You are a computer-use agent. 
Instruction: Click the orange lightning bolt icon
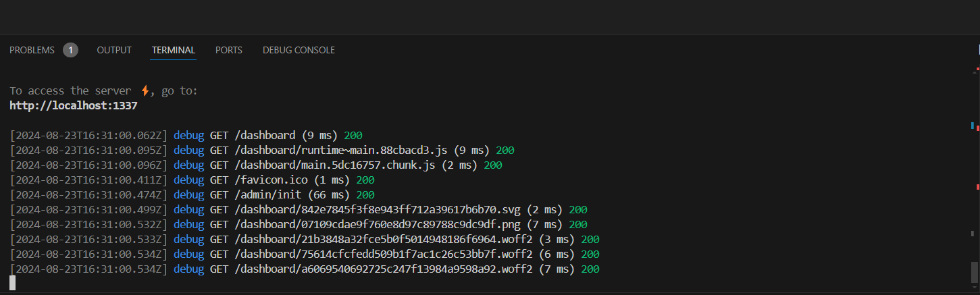pos(145,90)
